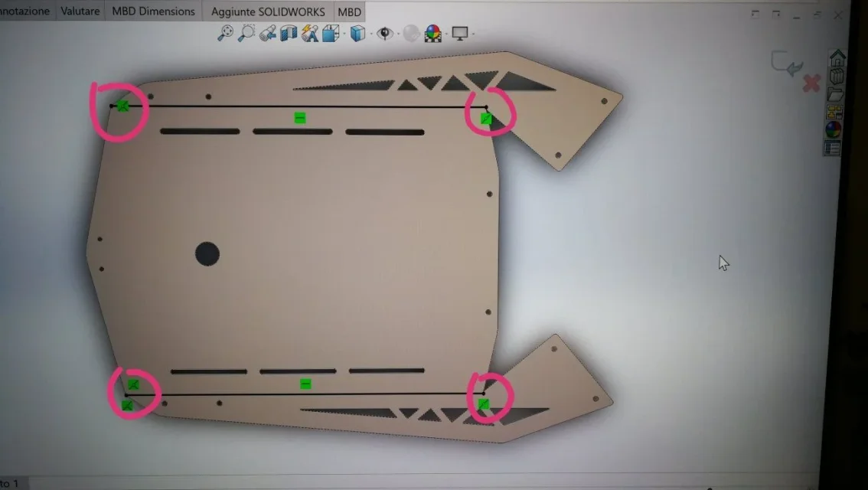Open Custom Properties list icon in task pane
The height and width of the screenshot is (490, 868).
point(832,148)
